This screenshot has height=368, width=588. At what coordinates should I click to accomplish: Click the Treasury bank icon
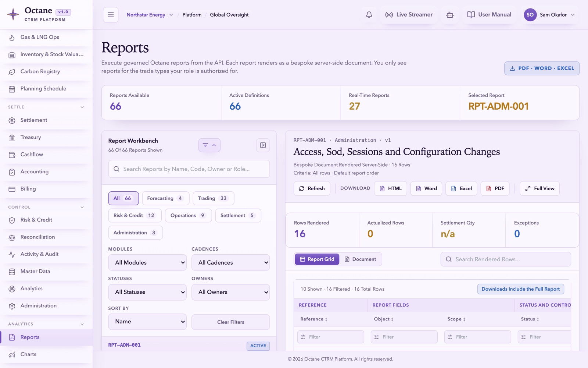[12, 138]
